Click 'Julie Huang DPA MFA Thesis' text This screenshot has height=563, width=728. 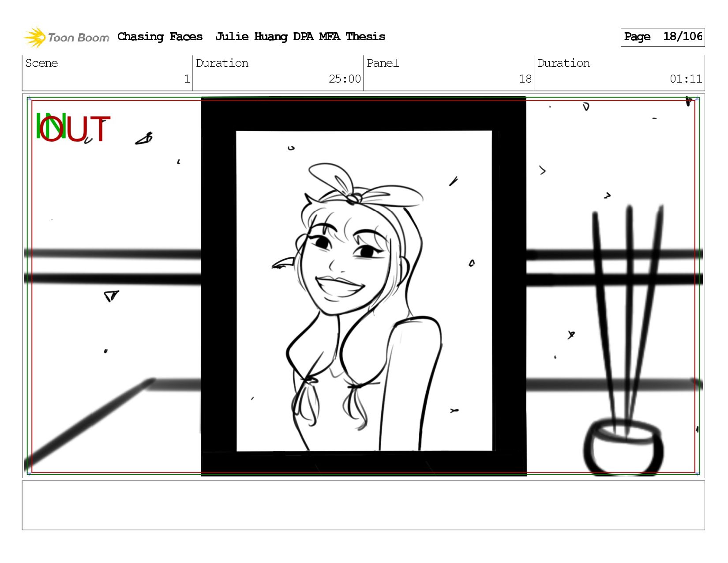(300, 37)
